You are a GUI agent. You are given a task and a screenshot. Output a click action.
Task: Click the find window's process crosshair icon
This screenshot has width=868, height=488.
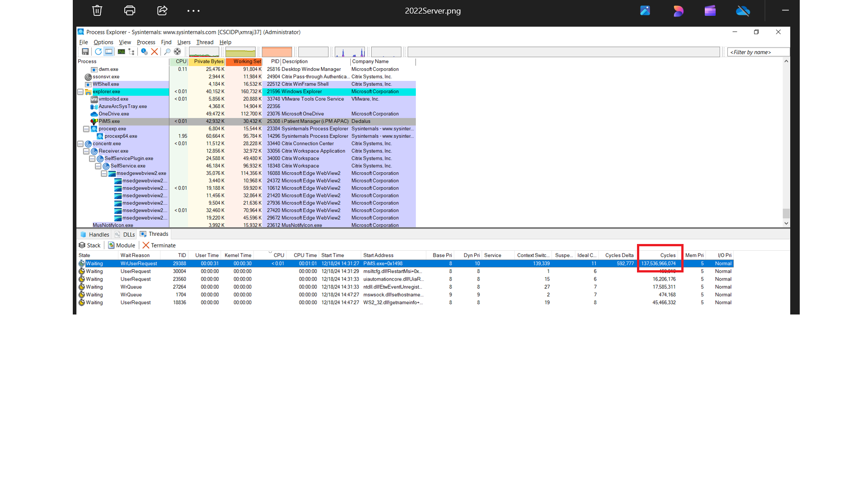pyautogui.click(x=178, y=52)
